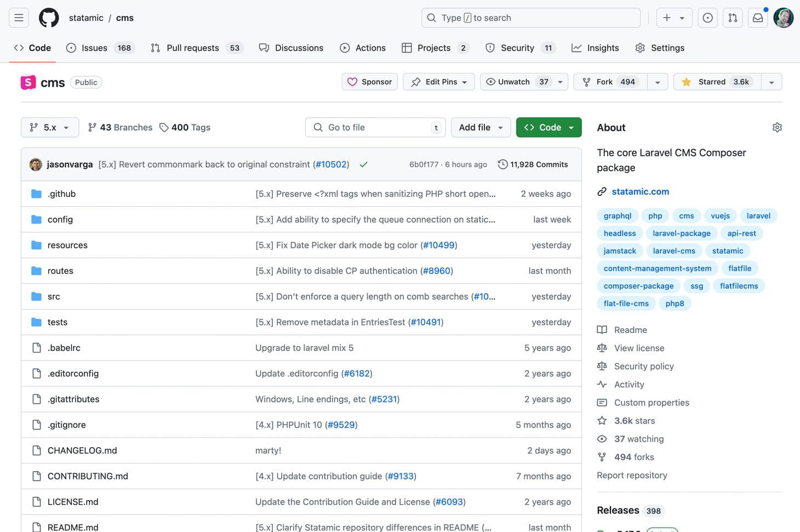The height and width of the screenshot is (532, 800).
Task: Go to GitHub home via Octocat logo
Action: (49, 18)
